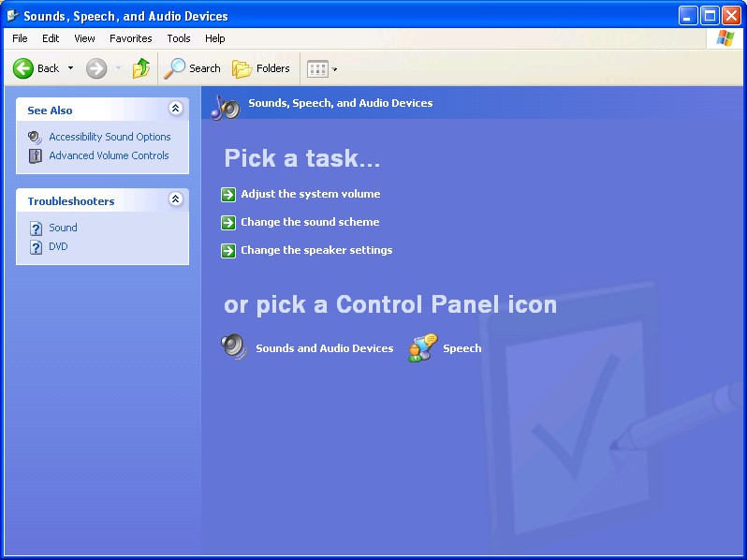Viewport: 747px width, 560px height.
Task: Open the Tools menu
Action: (x=179, y=38)
